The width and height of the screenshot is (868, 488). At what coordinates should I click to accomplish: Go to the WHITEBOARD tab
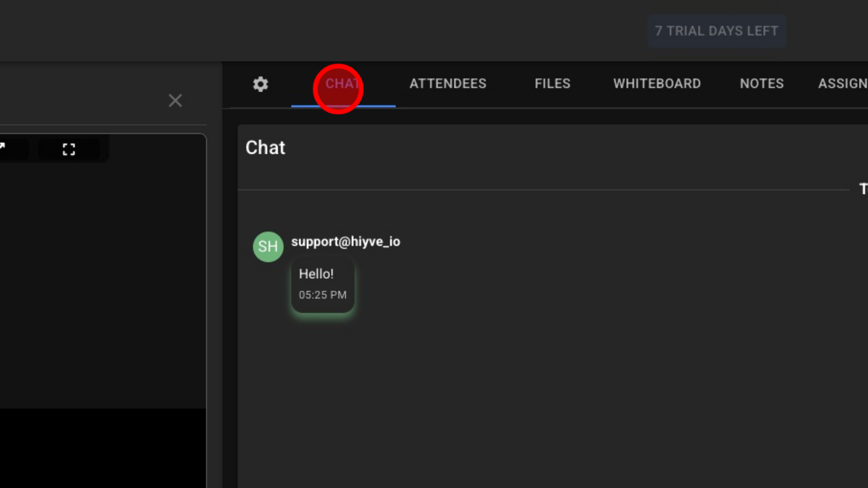tap(657, 84)
